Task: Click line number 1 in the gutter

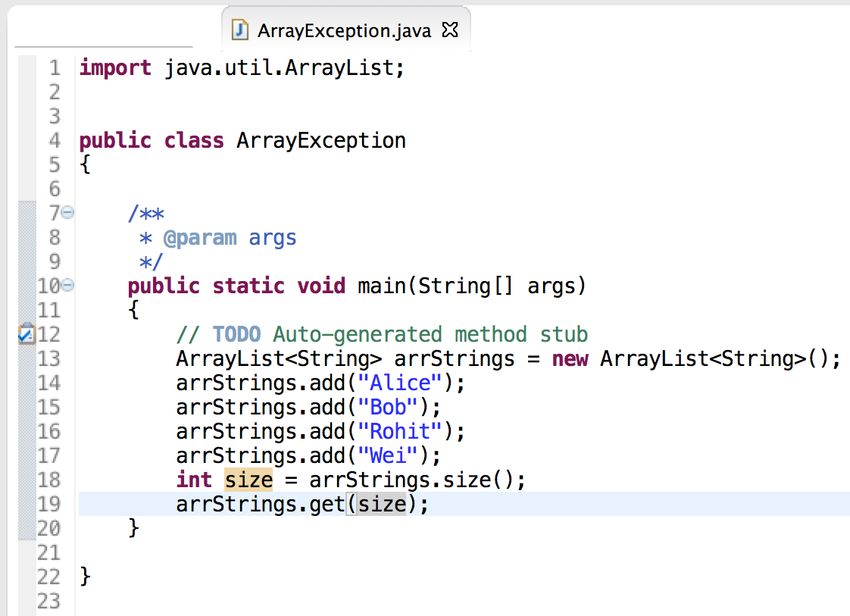Action: tap(55, 68)
